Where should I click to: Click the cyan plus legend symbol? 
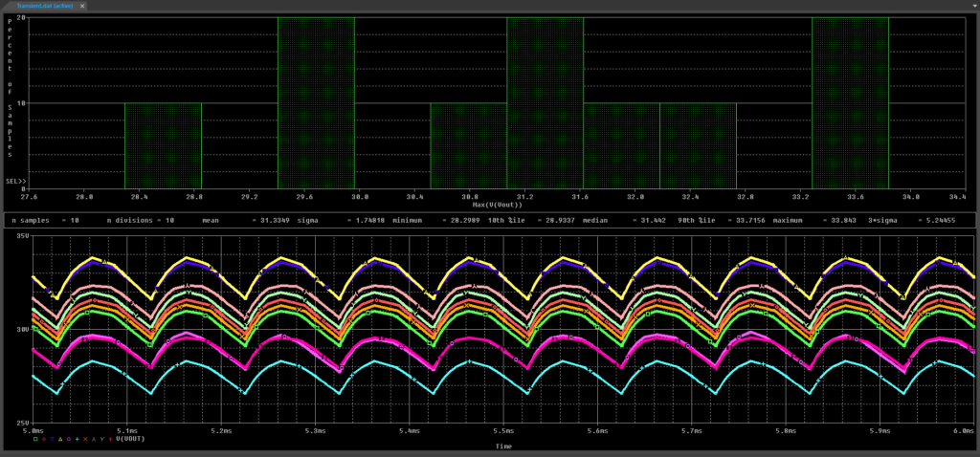[77, 439]
